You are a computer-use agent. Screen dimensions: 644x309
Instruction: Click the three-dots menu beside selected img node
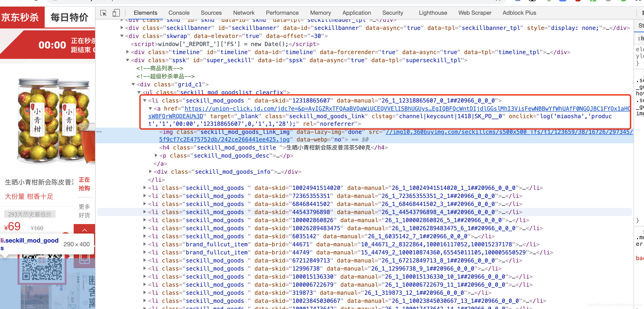coord(99,131)
